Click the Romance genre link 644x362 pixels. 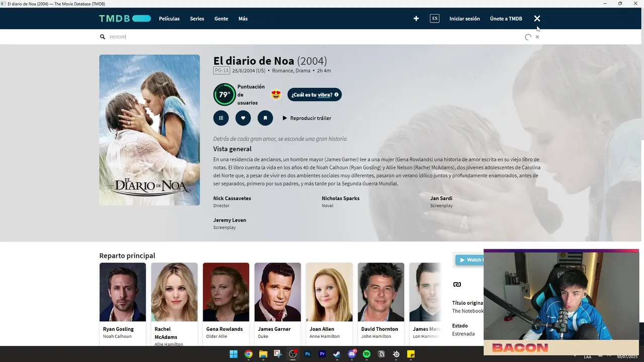[282, 71]
